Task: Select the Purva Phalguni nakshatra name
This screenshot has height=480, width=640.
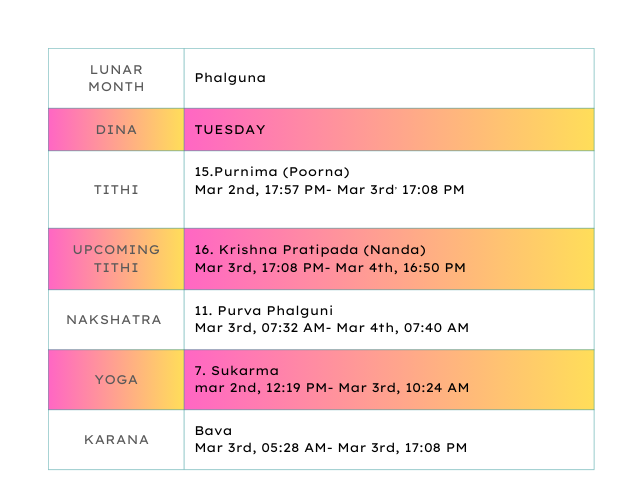Action: coord(264,310)
